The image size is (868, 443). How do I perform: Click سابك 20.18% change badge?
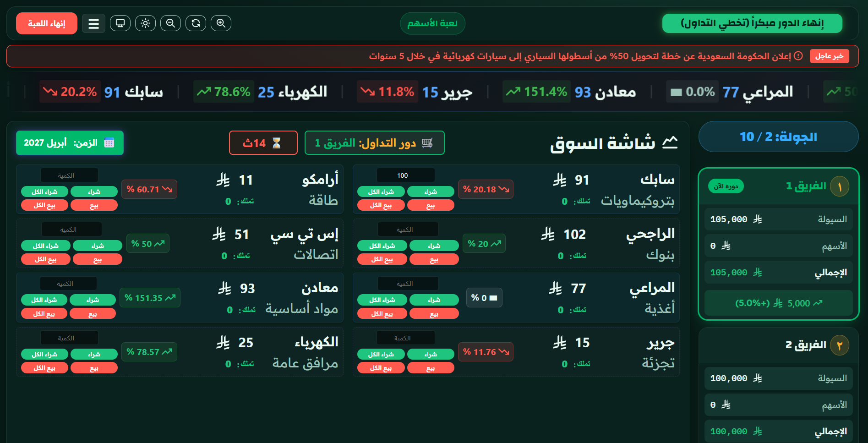click(486, 189)
